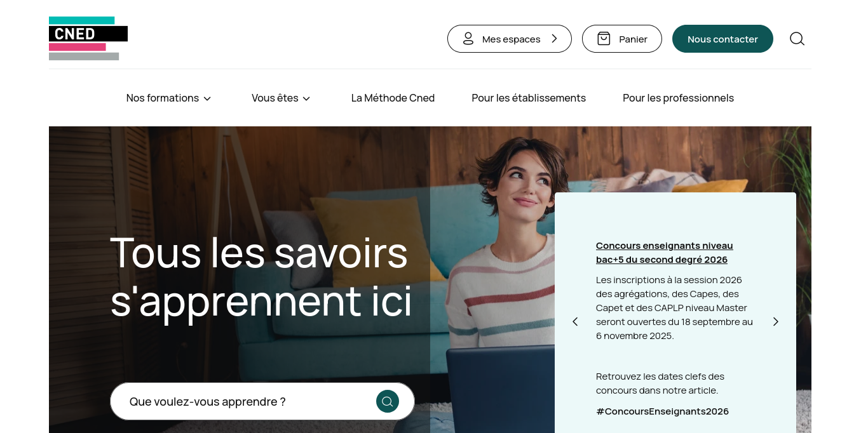The width and height of the screenshot is (868, 433).
Task: Click the right chevron in Mes espaces
Action: pyautogui.click(x=554, y=39)
